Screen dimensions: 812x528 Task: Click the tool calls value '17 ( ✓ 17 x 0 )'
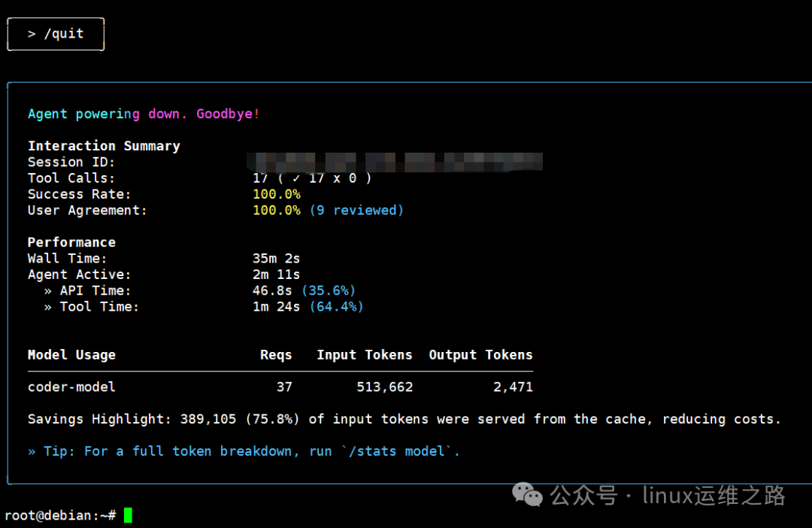312,178
